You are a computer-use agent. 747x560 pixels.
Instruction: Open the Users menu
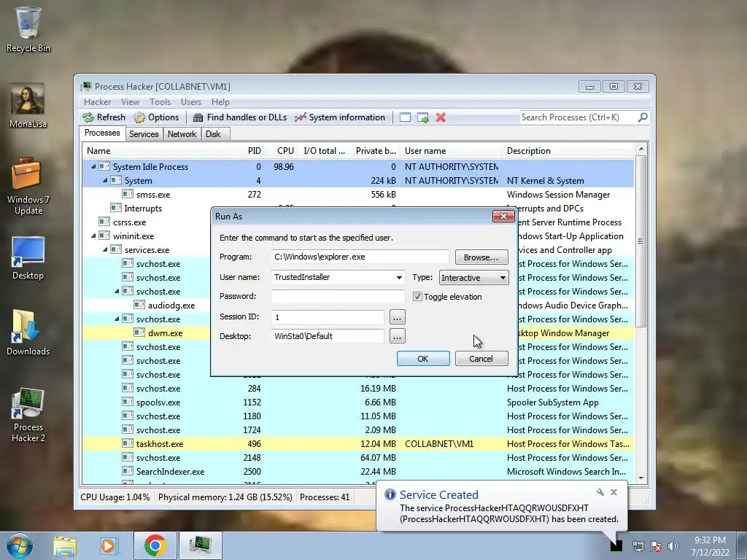click(x=191, y=102)
